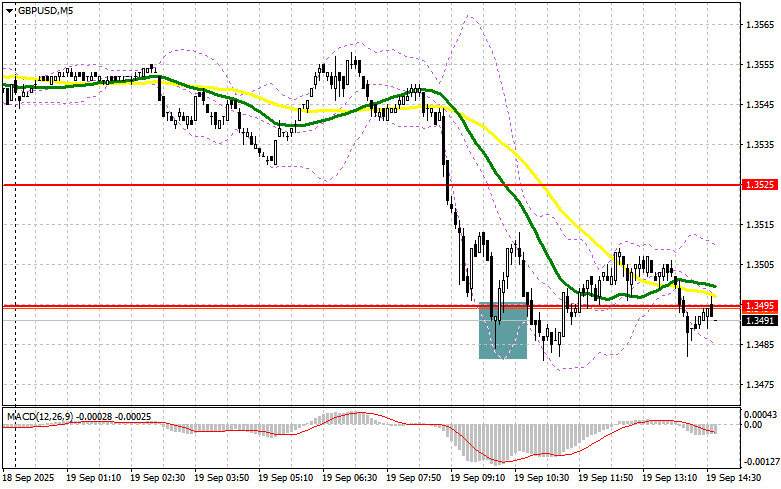Click the 19 Sep 06:30 time label

pyautogui.click(x=350, y=478)
